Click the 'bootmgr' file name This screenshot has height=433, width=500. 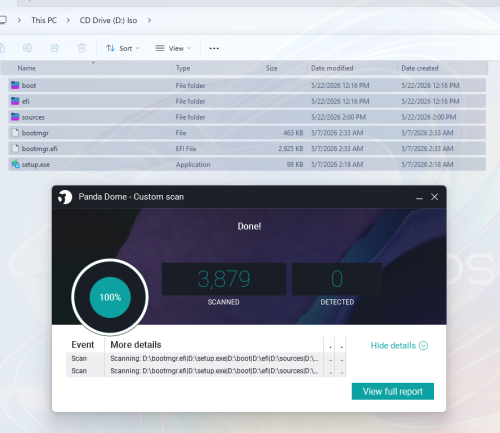click(35, 133)
